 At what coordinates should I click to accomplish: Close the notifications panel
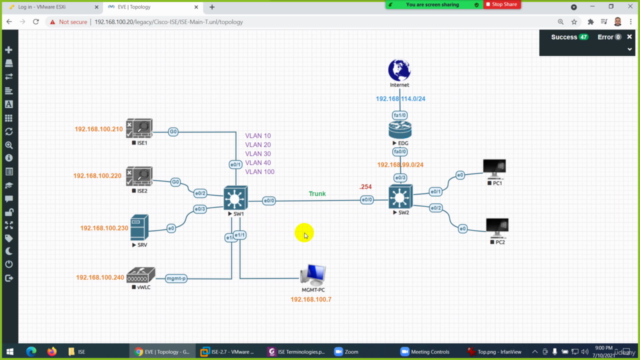pyautogui.click(x=629, y=37)
